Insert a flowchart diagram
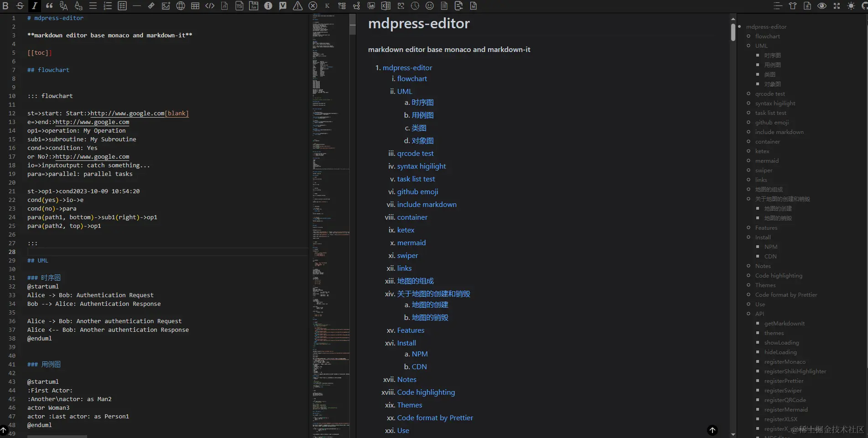Image resolution: width=868 pixels, height=438 pixels. 342,6
